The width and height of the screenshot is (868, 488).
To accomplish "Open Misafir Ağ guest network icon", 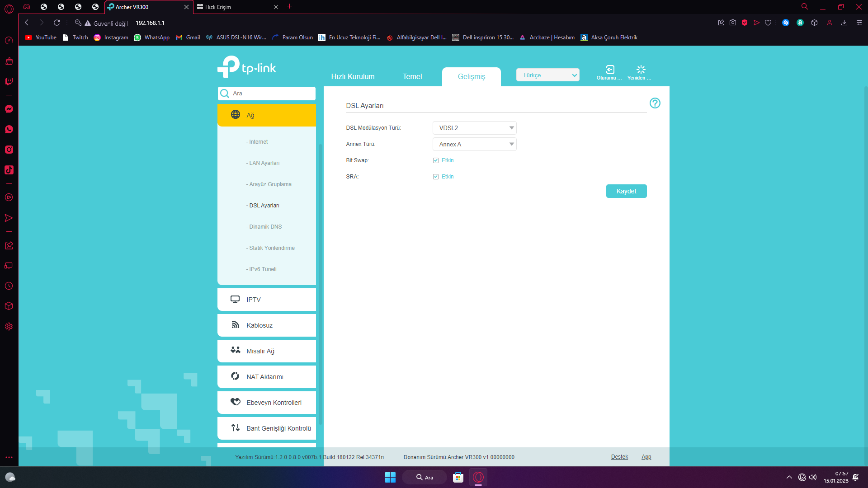I will [235, 350].
